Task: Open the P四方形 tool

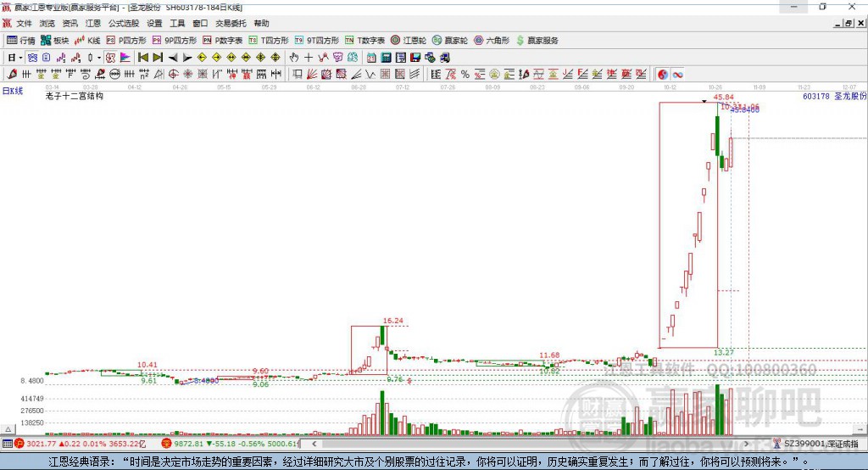Action: pyautogui.click(x=126, y=41)
